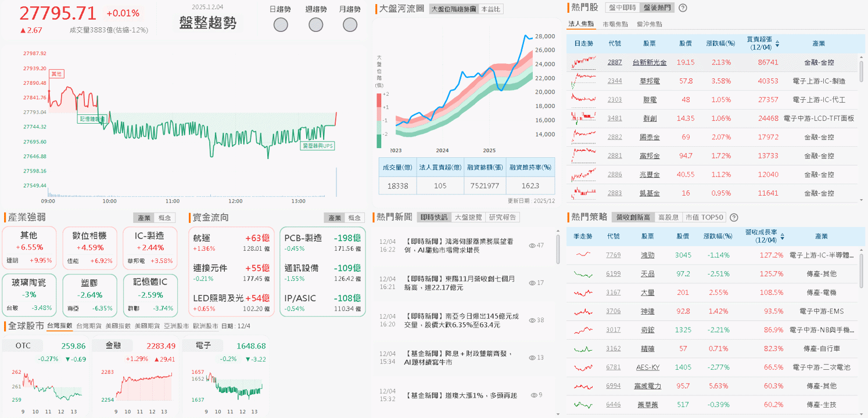This screenshot has height=418, width=868.
Task: Open stock link 台新新光金
Action: [x=650, y=62]
